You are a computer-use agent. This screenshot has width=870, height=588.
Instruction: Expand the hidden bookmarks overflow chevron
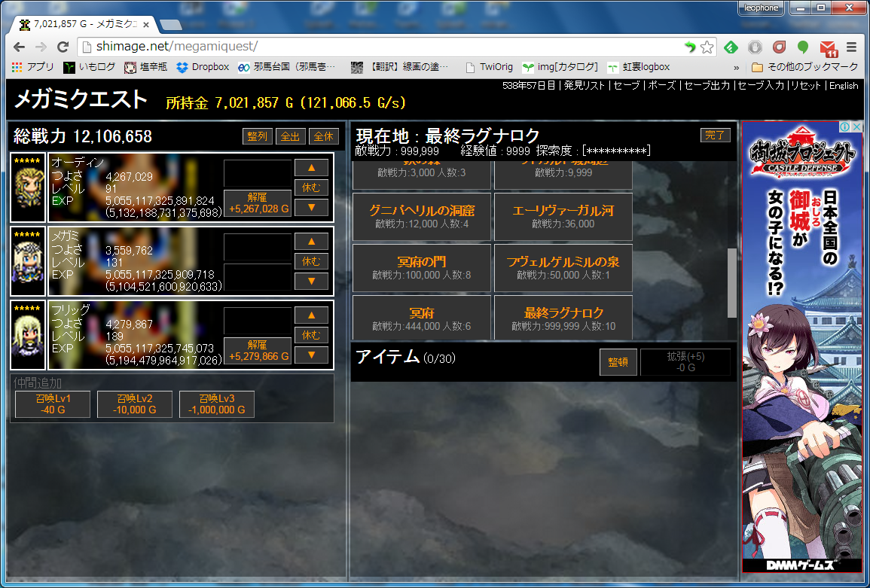pos(737,67)
